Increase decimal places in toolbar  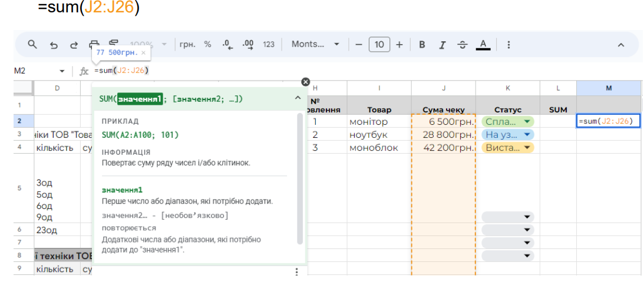247,45
